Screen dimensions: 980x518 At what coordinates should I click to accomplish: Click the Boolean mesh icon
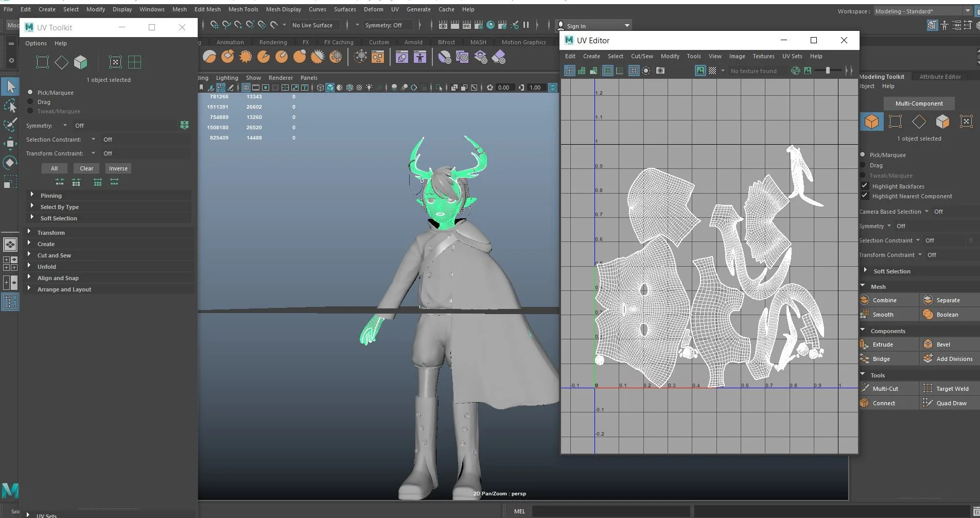point(928,315)
